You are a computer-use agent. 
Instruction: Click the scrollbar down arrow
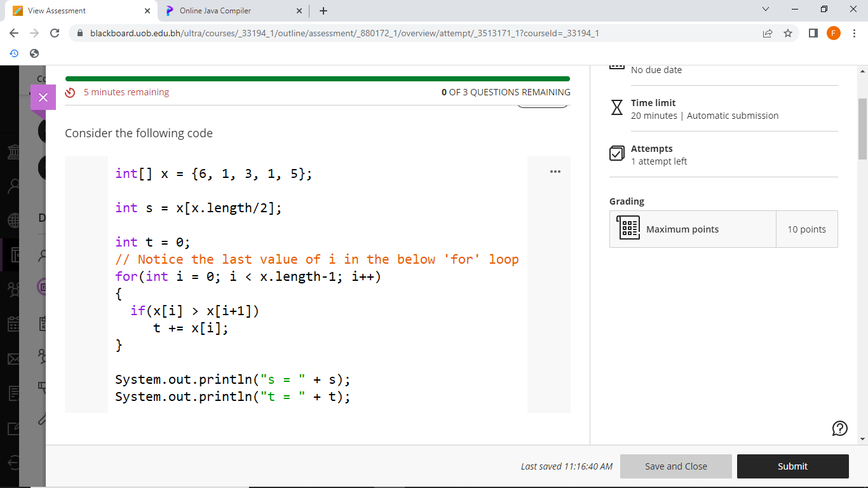[862, 438]
